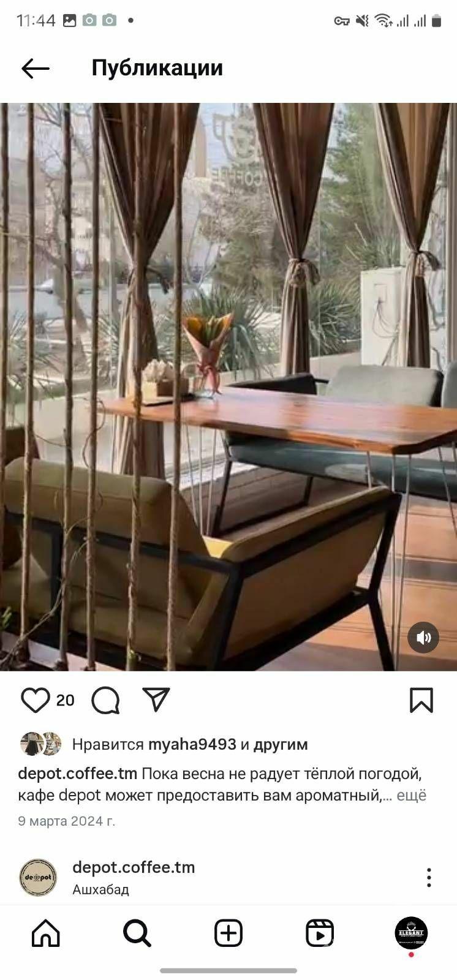Create a new post with the plus icon

(228, 934)
